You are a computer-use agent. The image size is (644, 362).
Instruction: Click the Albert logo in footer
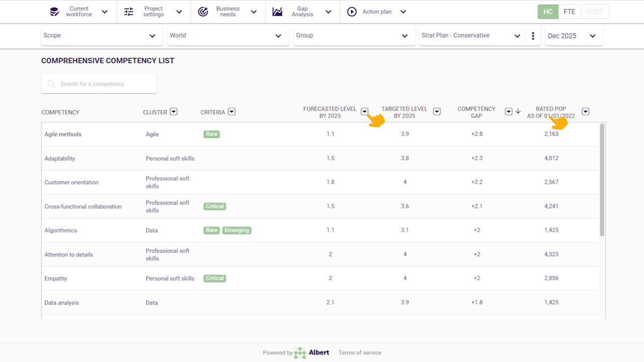pyautogui.click(x=311, y=352)
